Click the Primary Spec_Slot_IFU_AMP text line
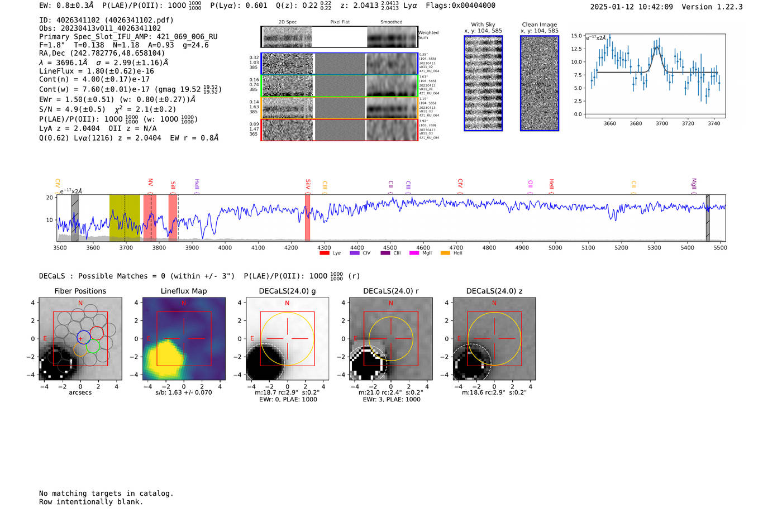Screen dimensions: 782x532 tap(128, 37)
